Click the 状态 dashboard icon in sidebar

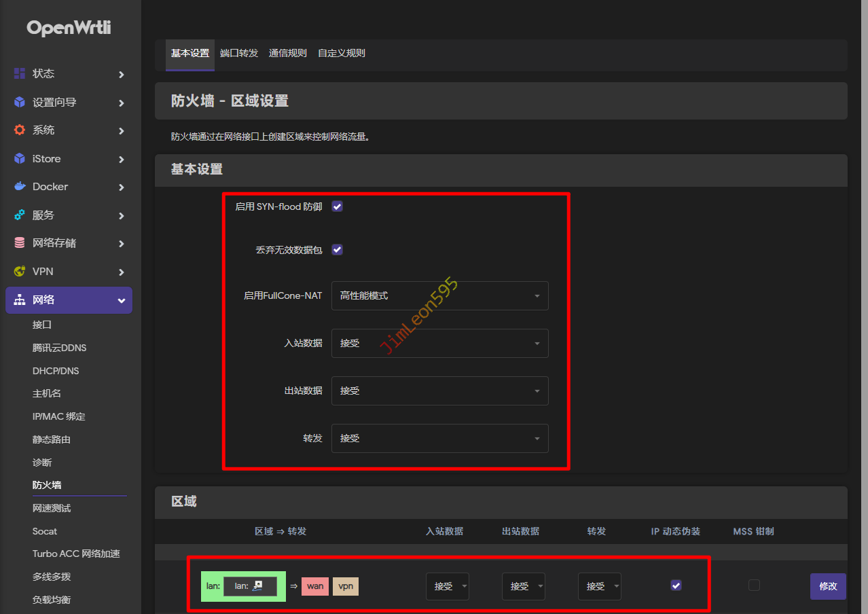20,73
